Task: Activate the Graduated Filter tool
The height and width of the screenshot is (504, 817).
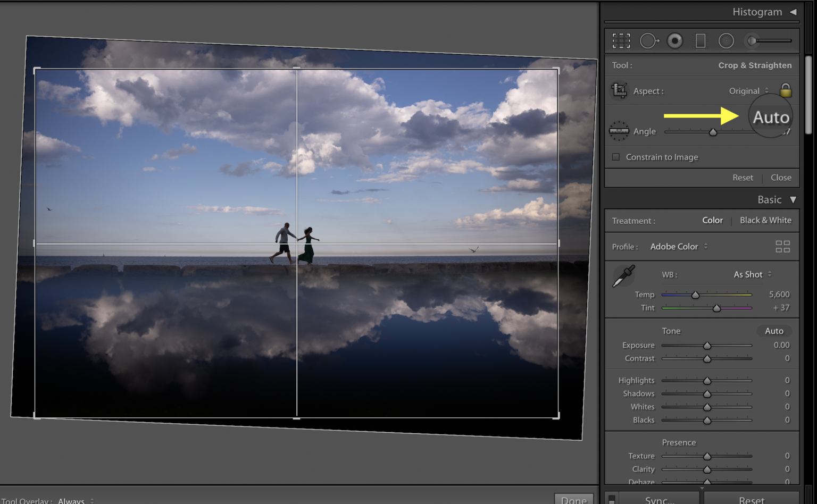Action: (x=700, y=40)
